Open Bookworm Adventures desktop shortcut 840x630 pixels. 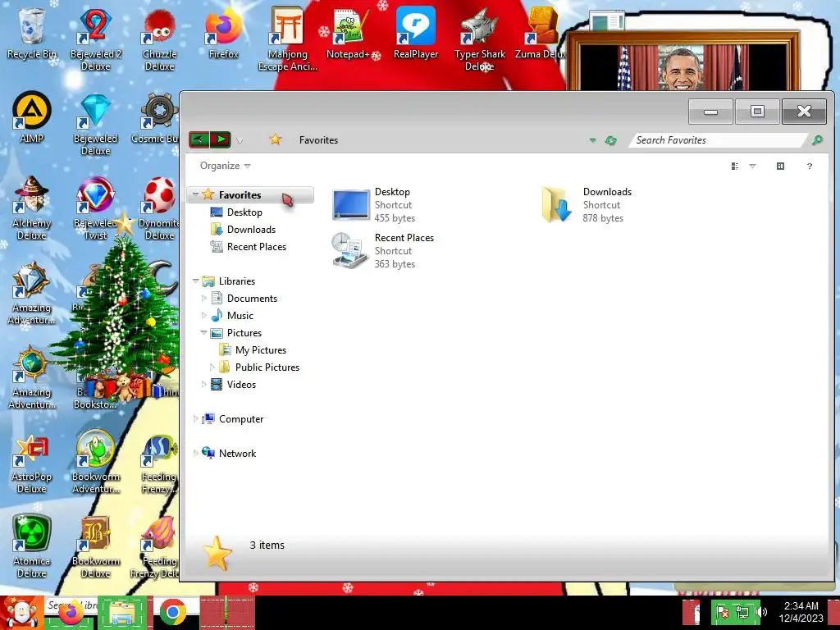(95, 463)
